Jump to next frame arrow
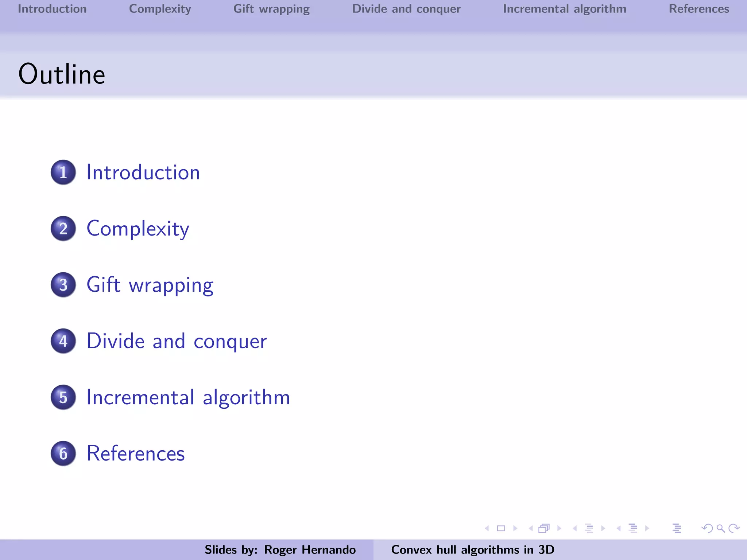747x560 pixels. [559, 528]
